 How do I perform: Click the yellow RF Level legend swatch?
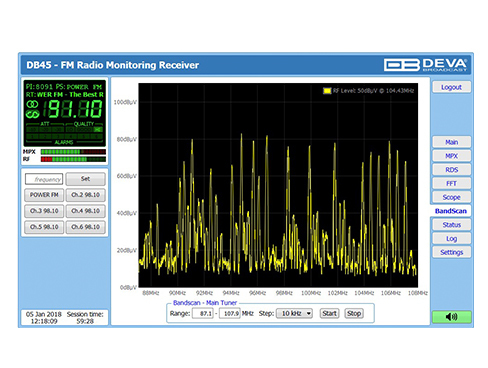[x=327, y=91]
